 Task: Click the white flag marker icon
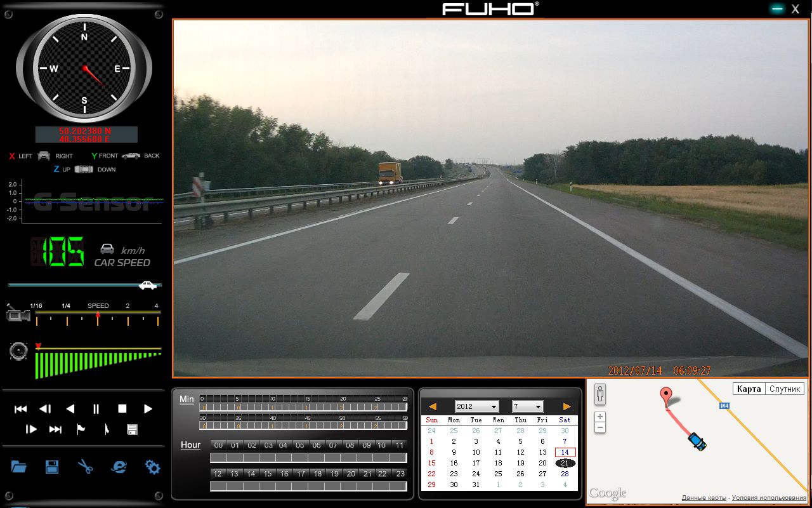tap(81, 430)
